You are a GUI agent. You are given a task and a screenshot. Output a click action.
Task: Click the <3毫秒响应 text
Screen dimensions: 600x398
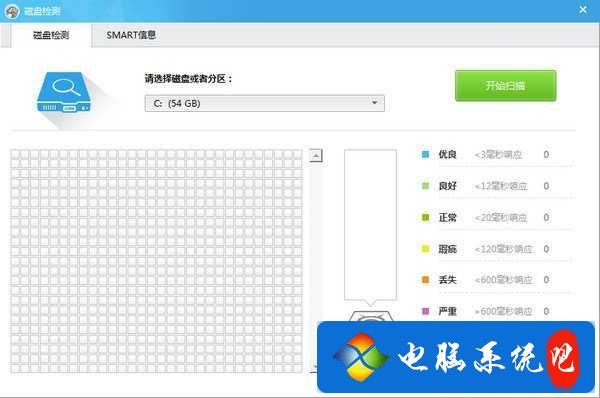[x=498, y=155]
